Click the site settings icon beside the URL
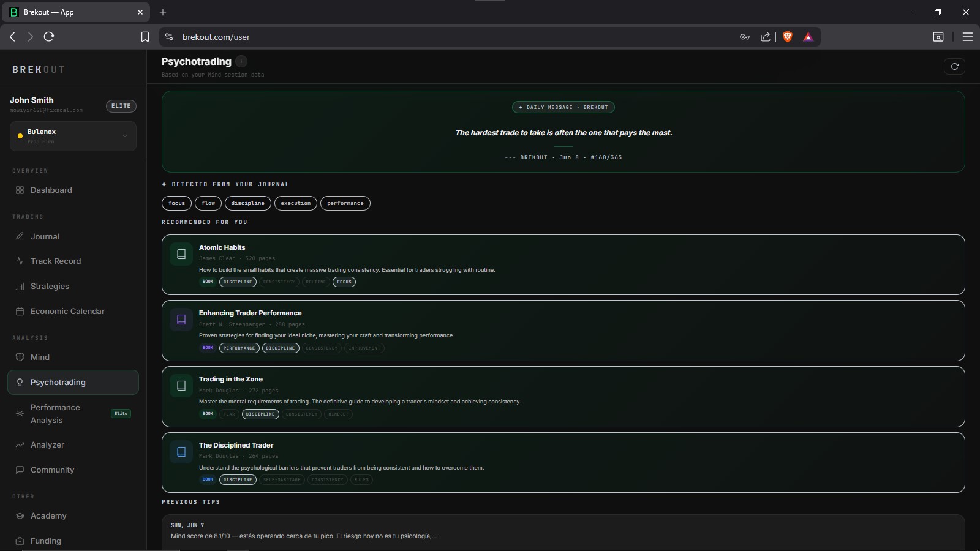This screenshot has height=551, width=980. tap(169, 37)
